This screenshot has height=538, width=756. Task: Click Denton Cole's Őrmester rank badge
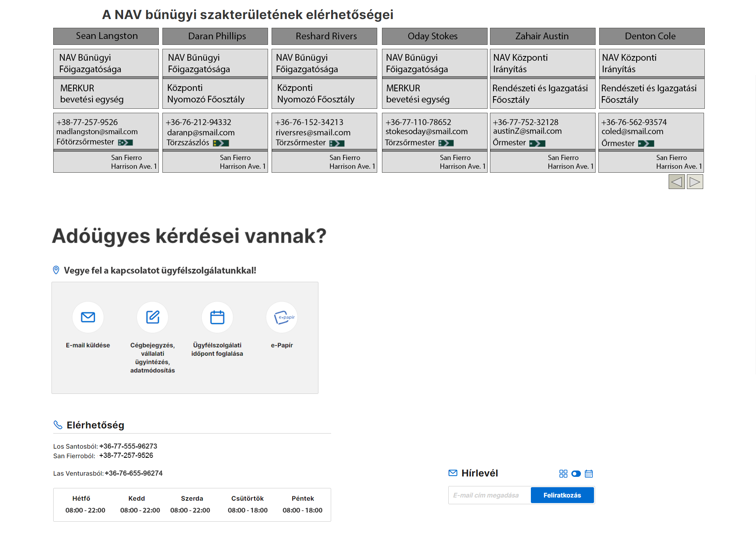coord(646,143)
